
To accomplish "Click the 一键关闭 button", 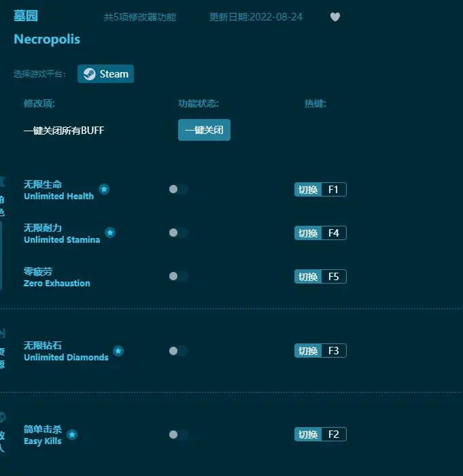I will point(204,130).
